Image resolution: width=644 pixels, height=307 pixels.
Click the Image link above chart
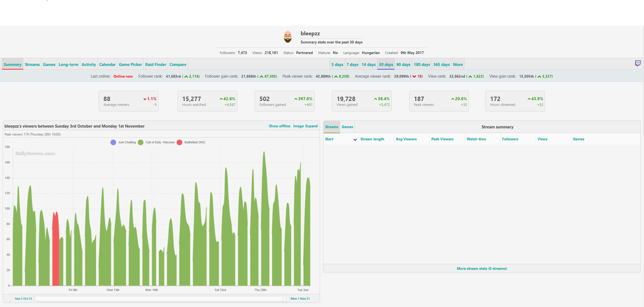click(298, 126)
